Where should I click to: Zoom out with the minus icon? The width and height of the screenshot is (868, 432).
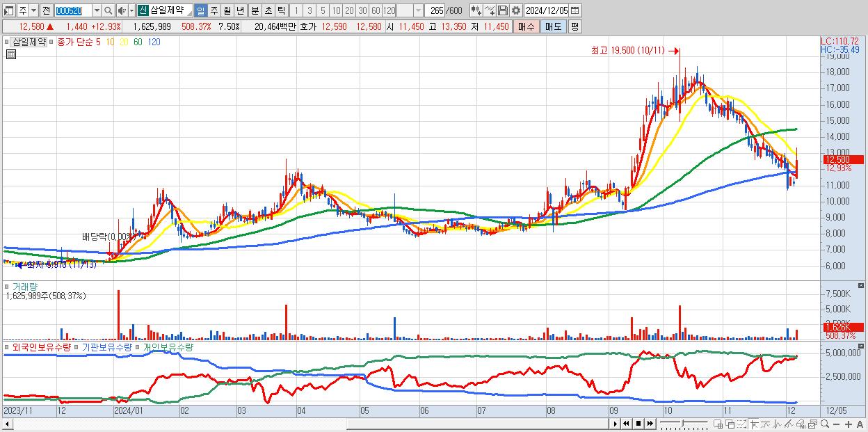(x=837, y=424)
